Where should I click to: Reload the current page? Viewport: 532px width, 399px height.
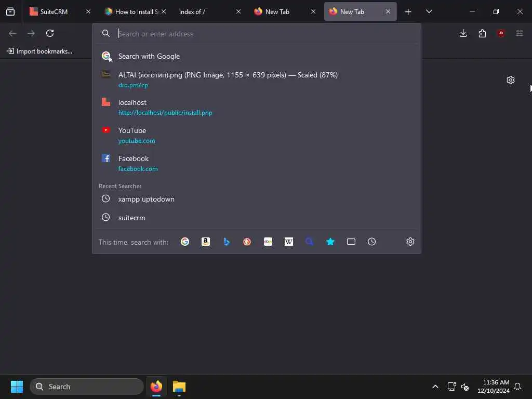coord(50,33)
